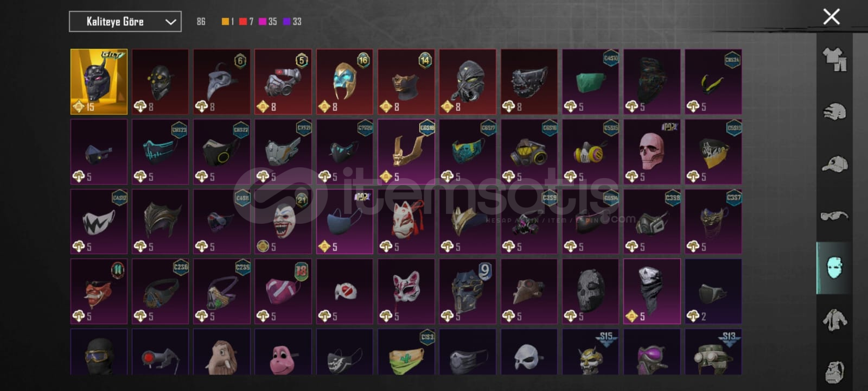Click the dropdown chevron arrow
The width and height of the screenshot is (868, 391).
(x=170, y=22)
